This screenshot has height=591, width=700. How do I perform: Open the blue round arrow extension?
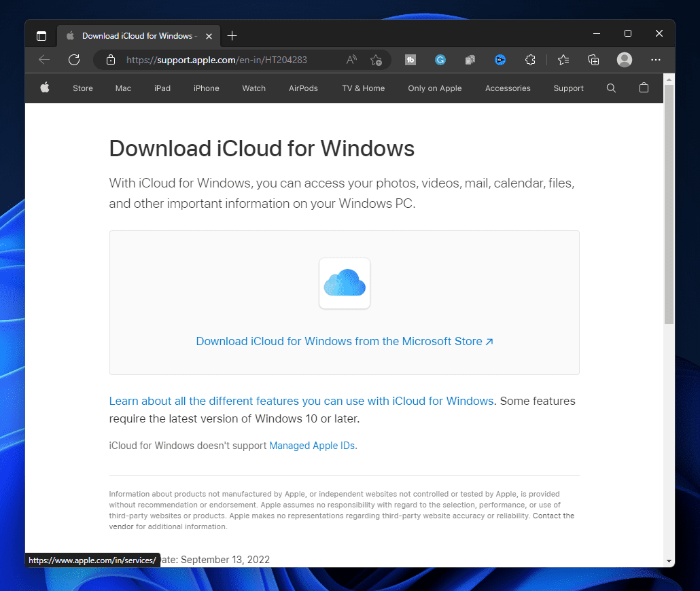[500, 60]
